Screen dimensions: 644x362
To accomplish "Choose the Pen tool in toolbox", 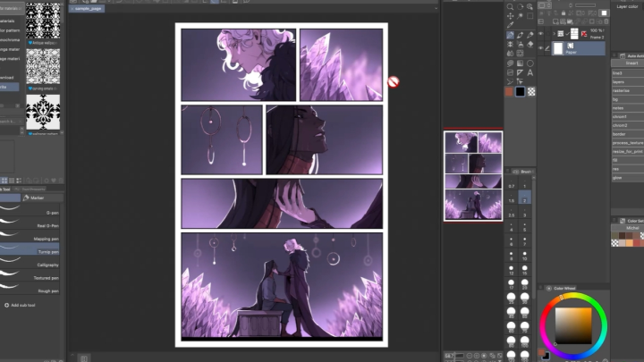I will pyautogui.click(x=510, y=35).
